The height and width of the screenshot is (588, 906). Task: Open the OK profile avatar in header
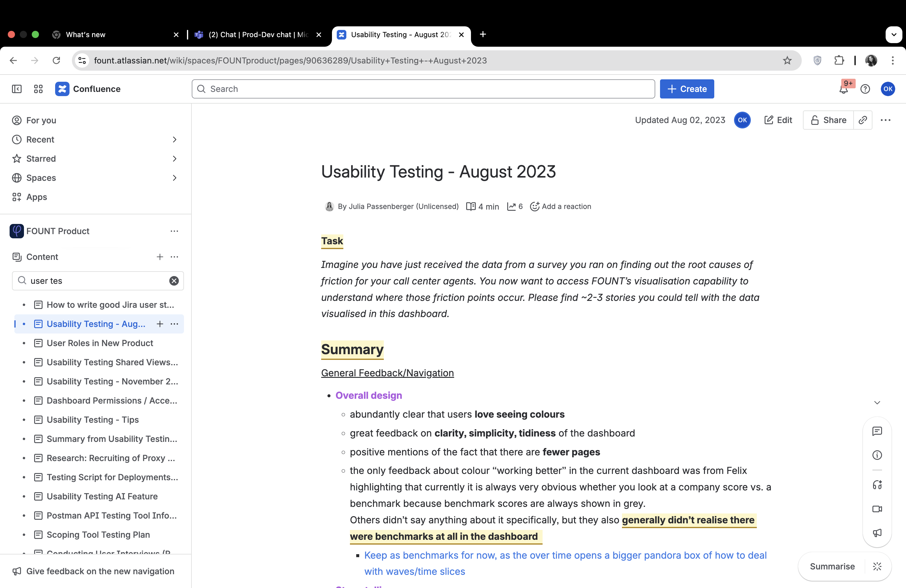coord(888,89)
